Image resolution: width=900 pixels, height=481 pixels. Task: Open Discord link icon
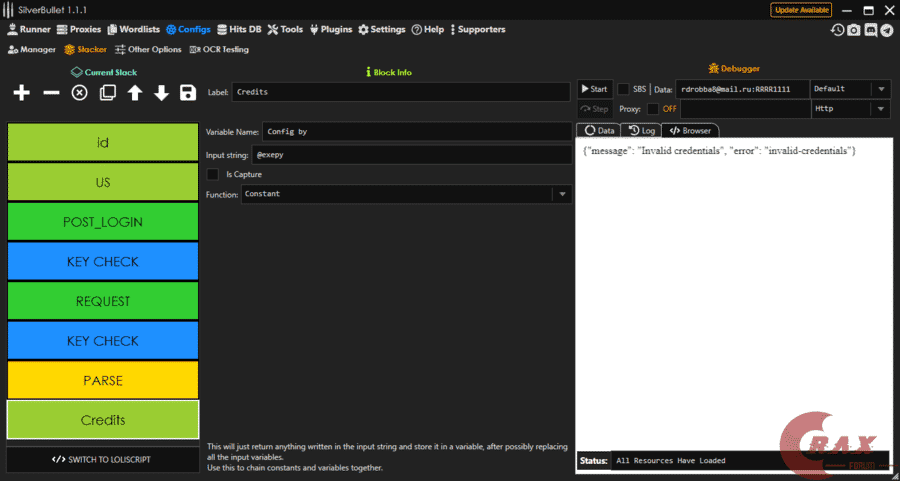coord(871,30)
